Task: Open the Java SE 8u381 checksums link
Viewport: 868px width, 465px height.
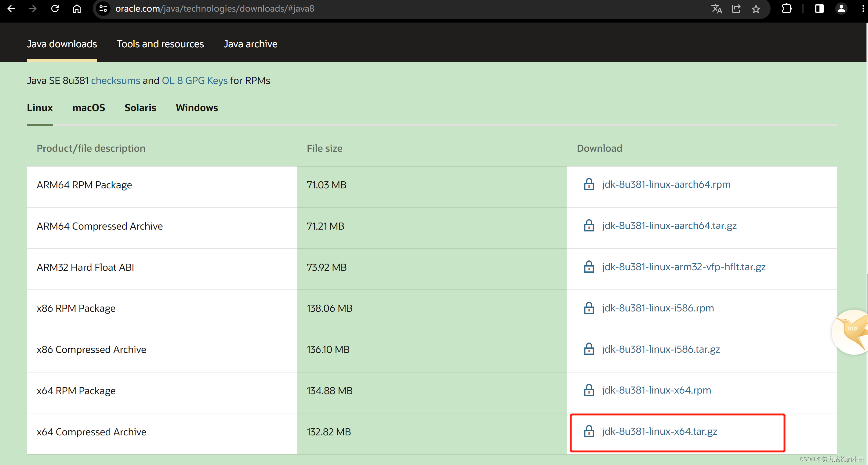Action: [116, 81]
